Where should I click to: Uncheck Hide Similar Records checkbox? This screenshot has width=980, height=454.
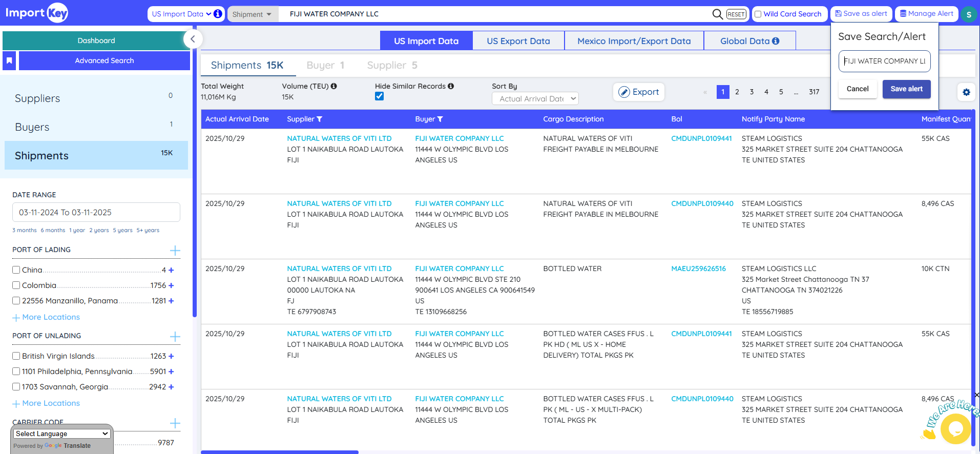(x=379, y=96)
